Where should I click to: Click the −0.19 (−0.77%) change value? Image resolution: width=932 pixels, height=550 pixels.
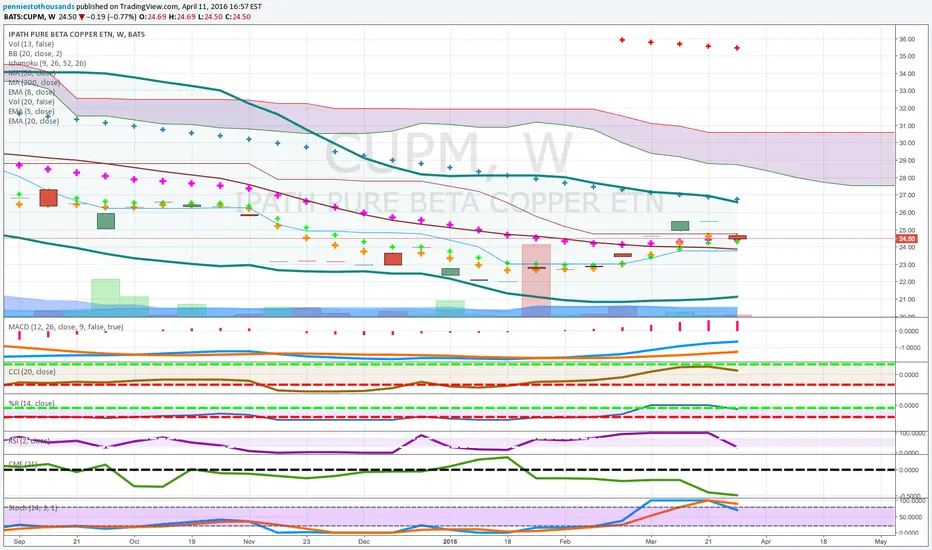111,17
